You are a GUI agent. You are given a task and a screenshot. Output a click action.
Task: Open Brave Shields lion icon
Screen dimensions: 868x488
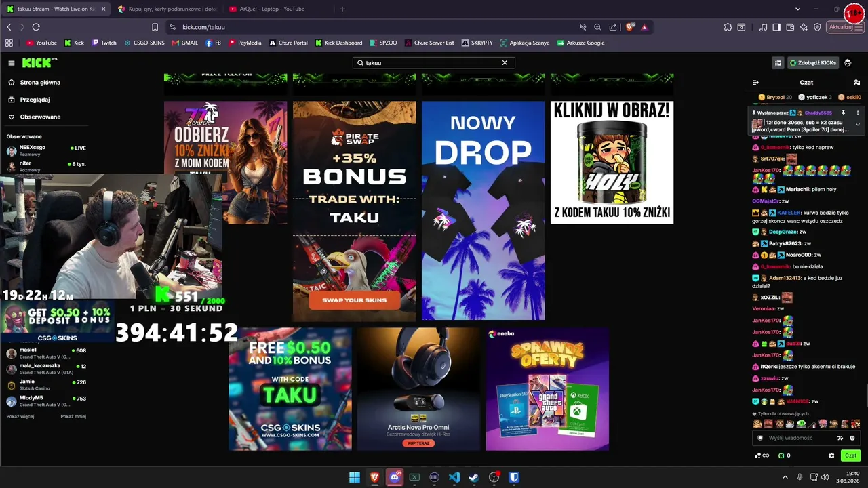coord(630,27)
